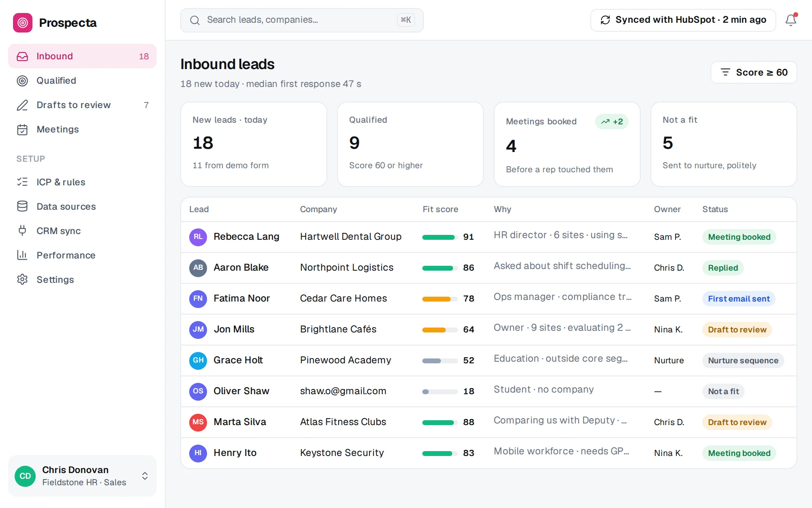
Task: Click the Replied status for Aaron Blake
Action: [723, 268]
